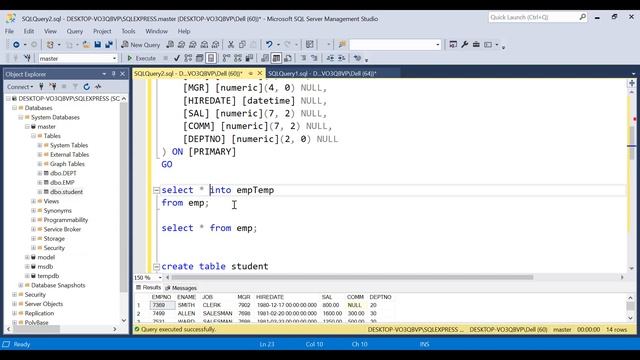Click the Undo arrow icon
This screenshot has height=360, width=640.
tap(269, 44)
